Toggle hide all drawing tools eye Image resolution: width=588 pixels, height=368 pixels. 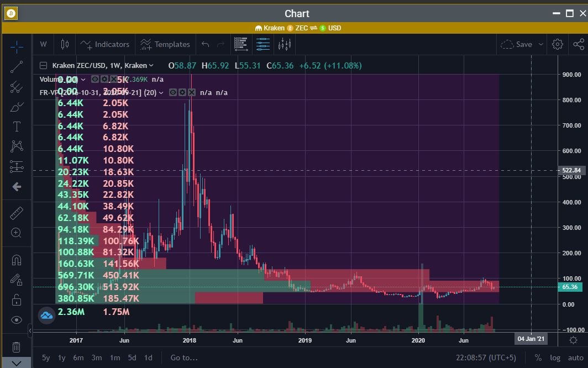(x=17, y=320)
